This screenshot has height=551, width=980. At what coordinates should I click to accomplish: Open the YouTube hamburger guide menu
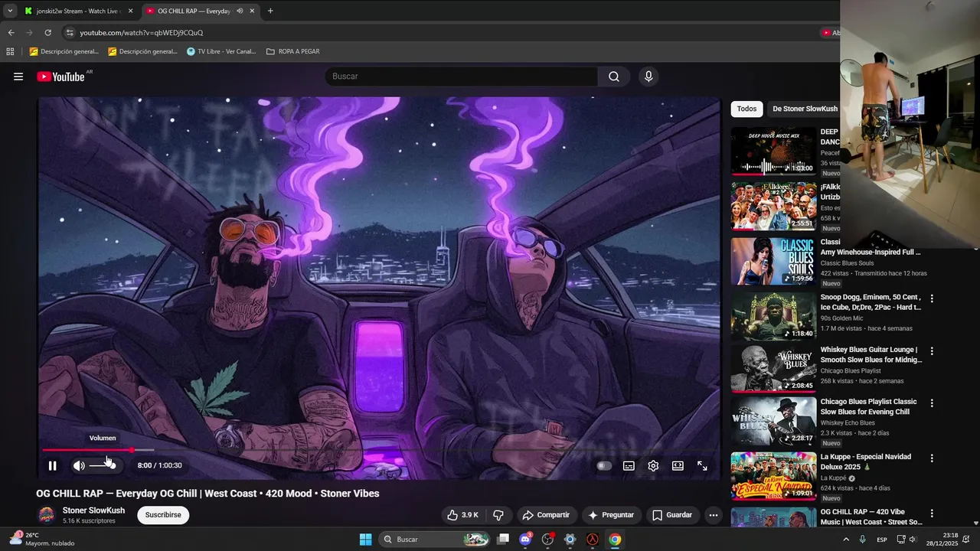pos(18,77)
